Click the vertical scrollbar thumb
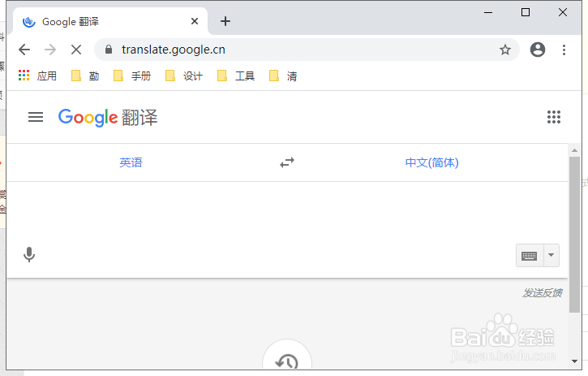588x376 pixels. [574, 235]
